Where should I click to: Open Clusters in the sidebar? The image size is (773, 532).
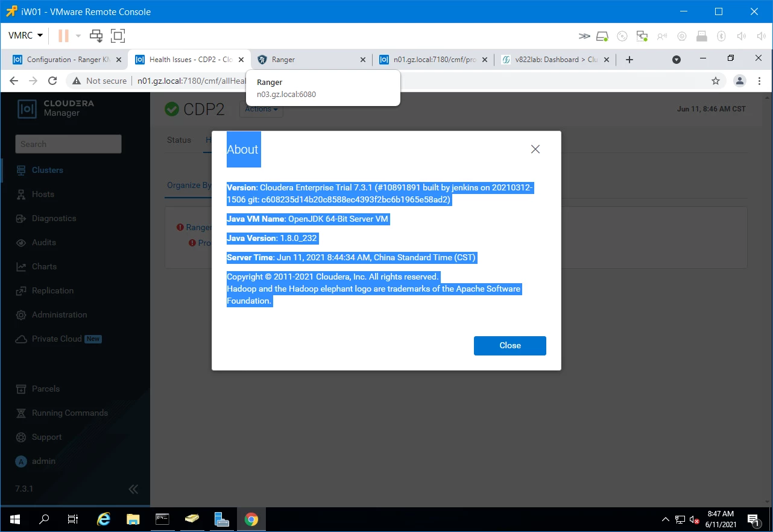[40, 170]
